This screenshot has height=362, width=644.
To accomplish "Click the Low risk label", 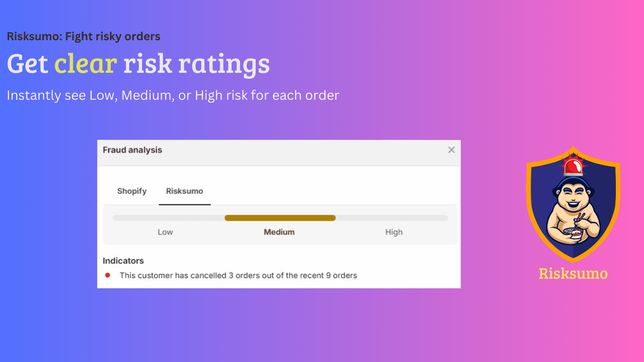I will (x=165, y=232).
